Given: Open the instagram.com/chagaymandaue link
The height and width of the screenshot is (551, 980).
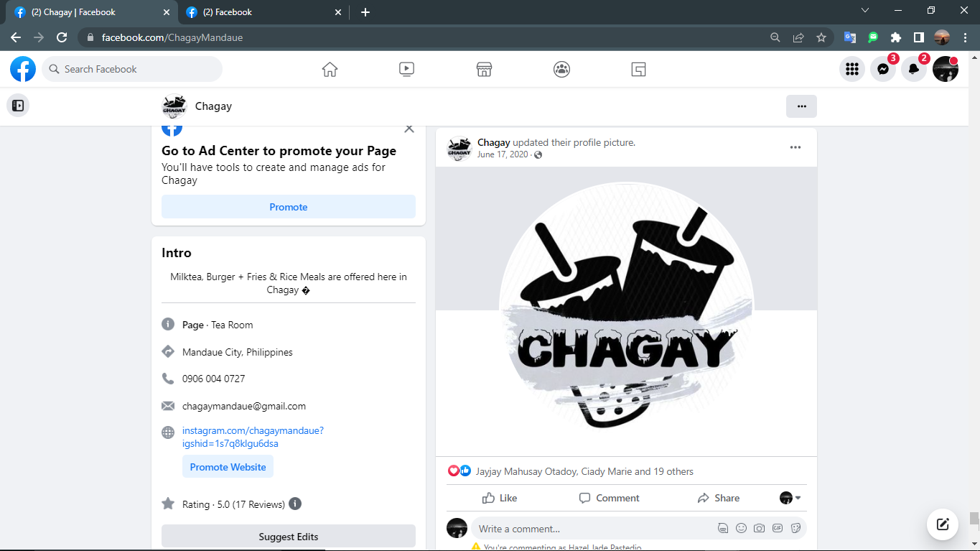Looking at the screenshot, I should [253, 437].
